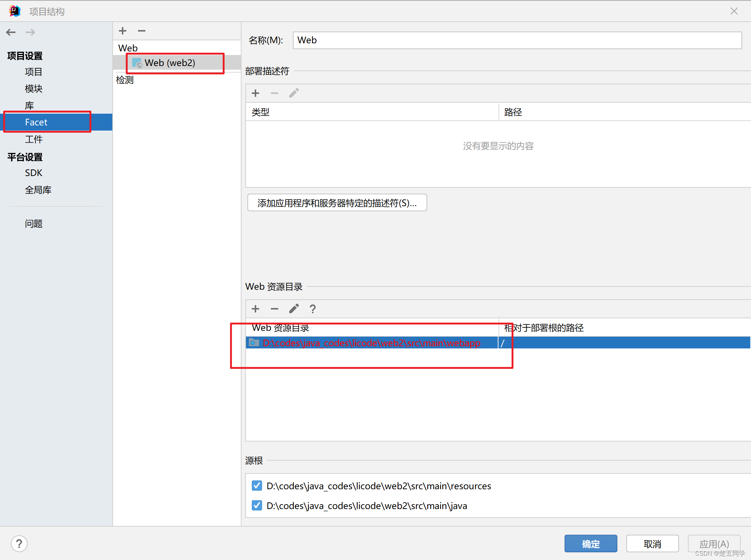
Task: Click the 应用(A) button
Action: (x=714, y=543)
